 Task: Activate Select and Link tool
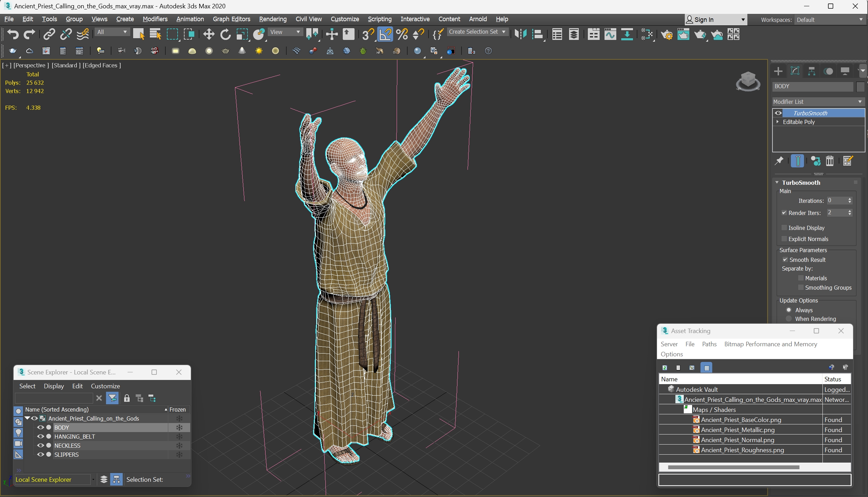[49, 34]
